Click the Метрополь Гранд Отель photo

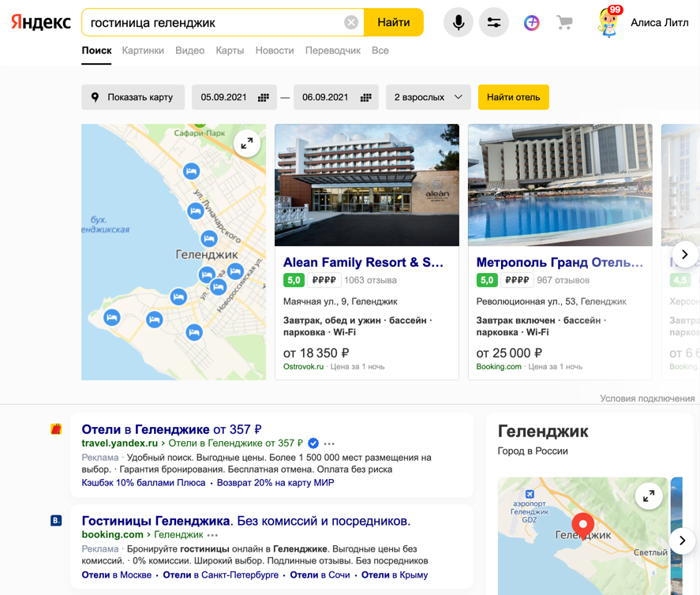[x=560, y=185]
